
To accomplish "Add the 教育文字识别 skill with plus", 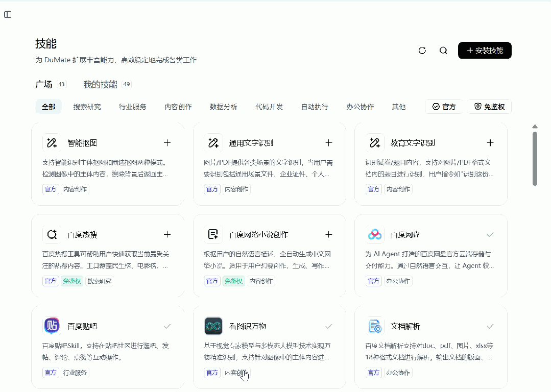I will tap(490, 143).
